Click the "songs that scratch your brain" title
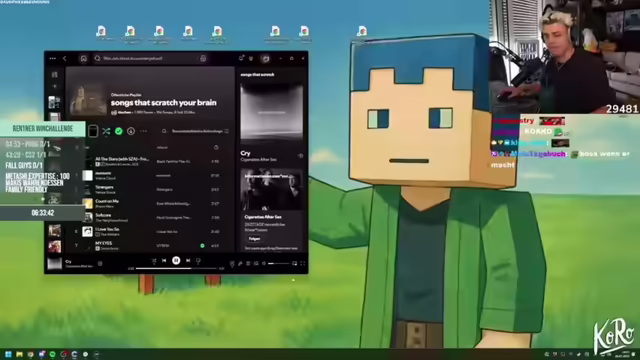Viewport: 640px width, 360px height. [163, 102]
